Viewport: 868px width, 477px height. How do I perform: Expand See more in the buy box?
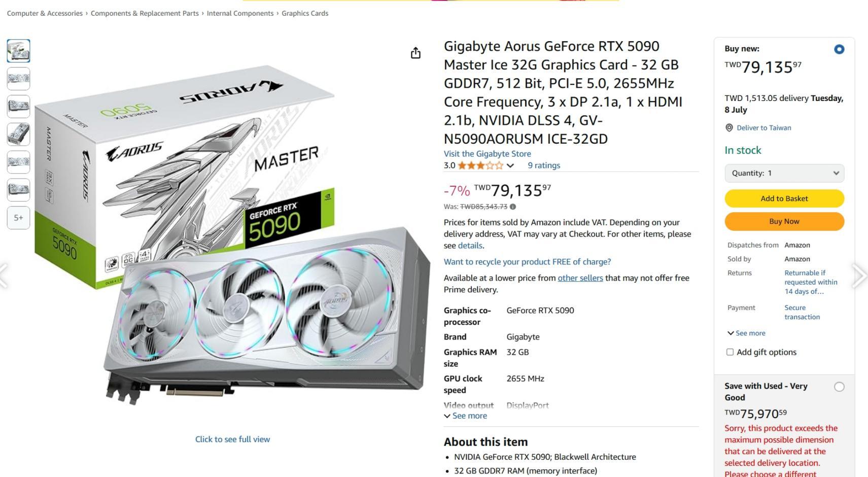[746, 333]
